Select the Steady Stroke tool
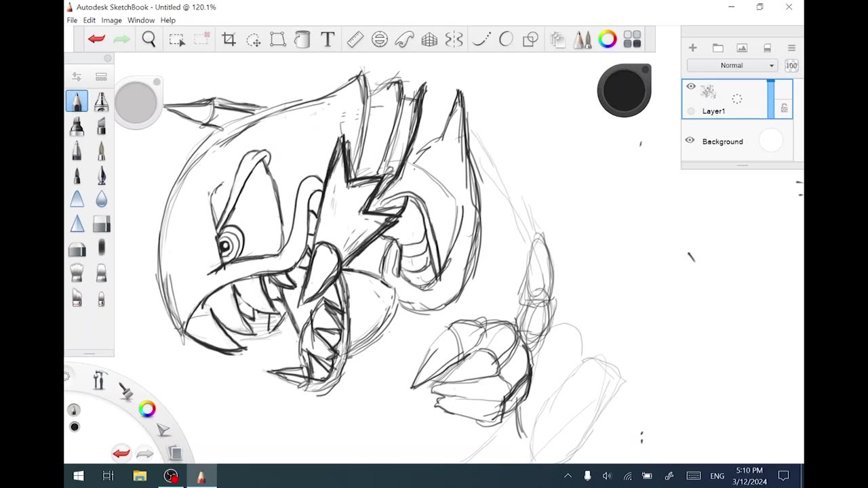Viewport: 868px width, 488px height. (x=481, y=39)
